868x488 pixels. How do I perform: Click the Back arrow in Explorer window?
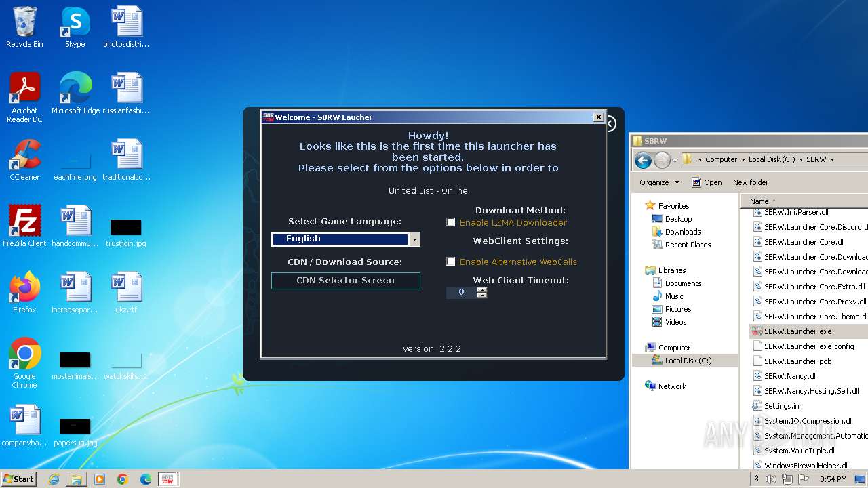643,160
